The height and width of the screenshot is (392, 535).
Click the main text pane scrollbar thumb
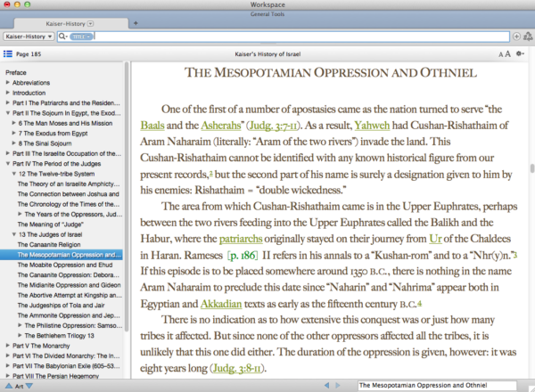[532, 168]
